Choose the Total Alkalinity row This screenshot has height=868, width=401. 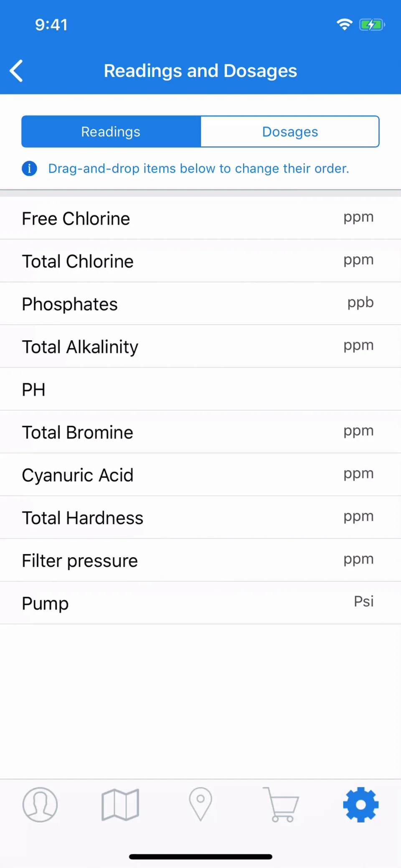click(200, 347)
